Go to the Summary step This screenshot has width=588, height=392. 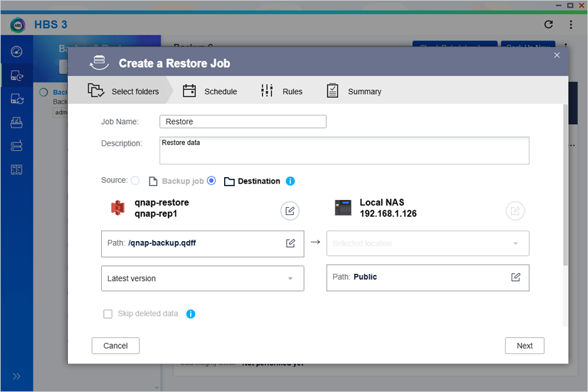(x=353, y=91)
